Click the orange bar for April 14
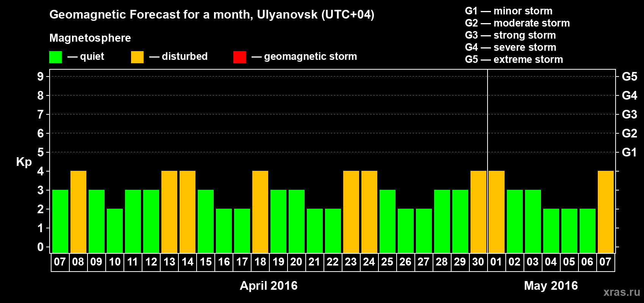Viewport: 644px width, 303px height. 188,212
